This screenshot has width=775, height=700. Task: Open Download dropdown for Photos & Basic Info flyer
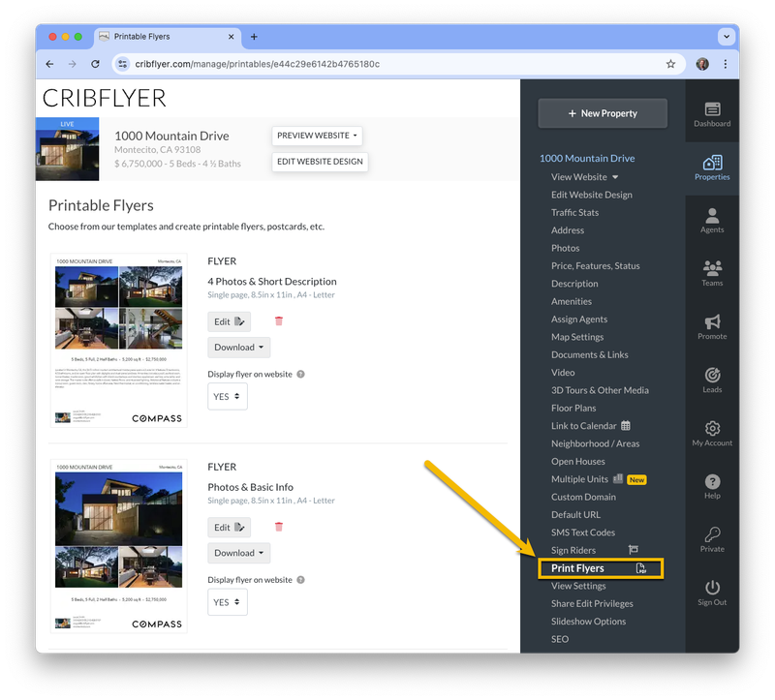pos(238,553)
